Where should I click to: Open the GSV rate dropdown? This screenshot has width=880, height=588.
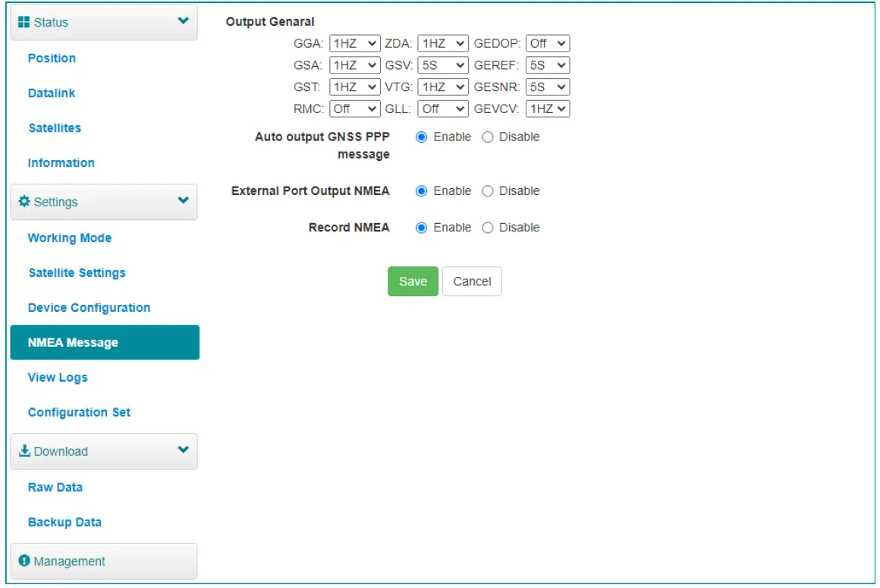click(445, 65)
